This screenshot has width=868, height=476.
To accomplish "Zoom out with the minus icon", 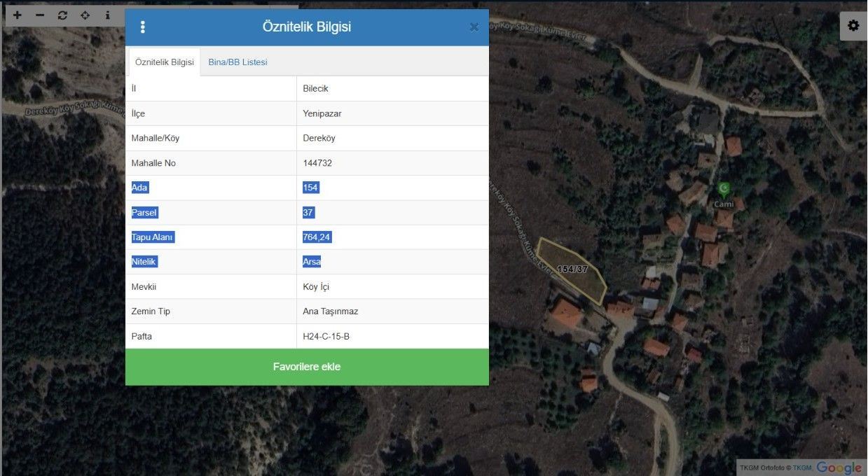I will pyautogui.click(x=40, y=15).
